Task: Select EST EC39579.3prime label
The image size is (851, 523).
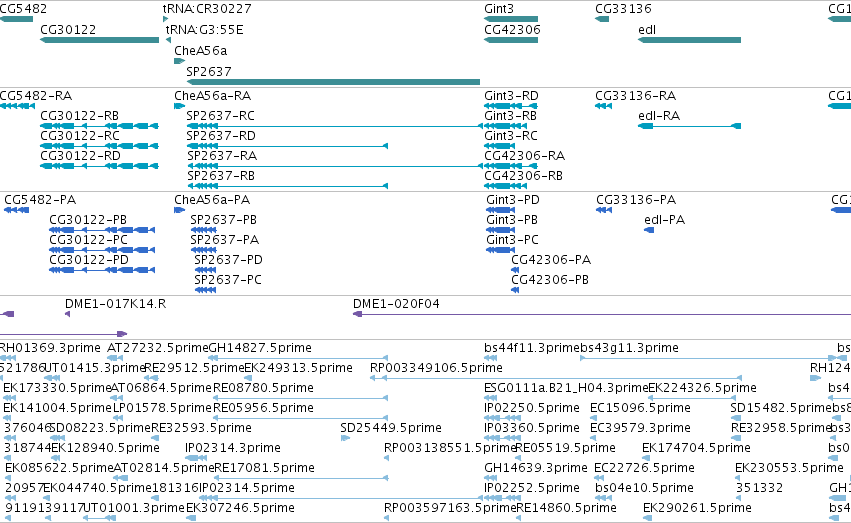Action: [640, 428]
